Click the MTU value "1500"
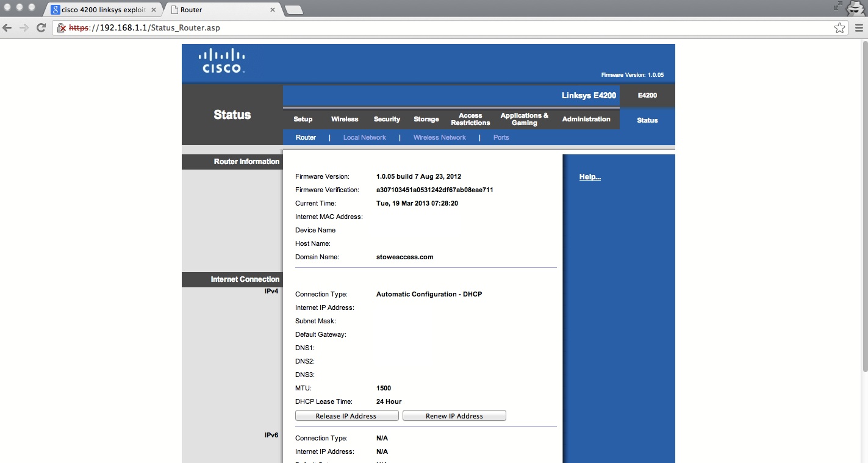 pyautogui.click(x=384, y=388)
